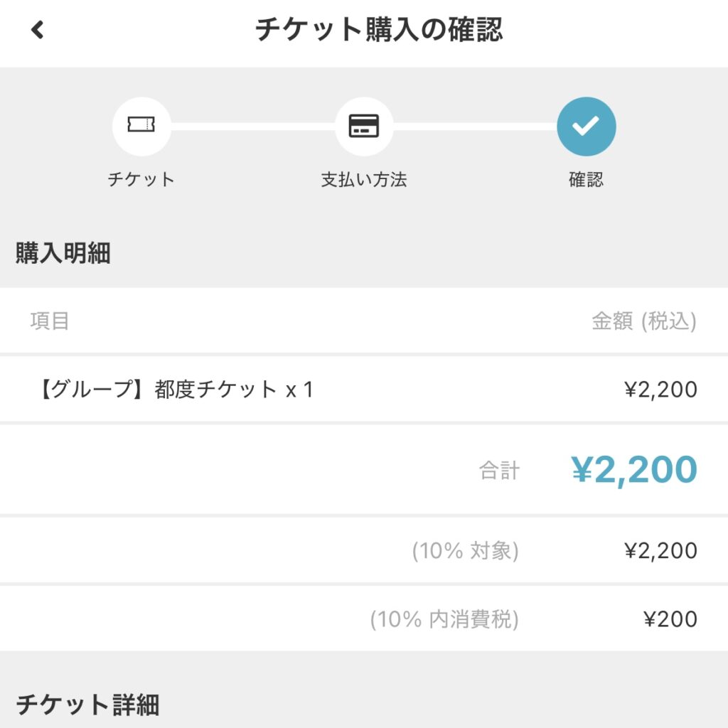Select the 支払い方法 step label

(x=364, y=180)
